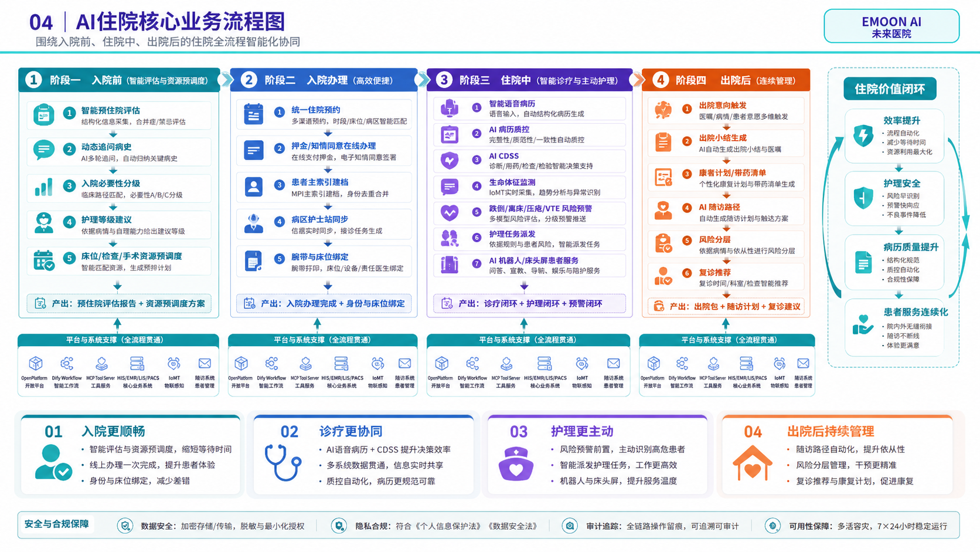980x552 pixels.
Task: Click the 病区护士站同步 nurse icon
Action: [253, 224]
